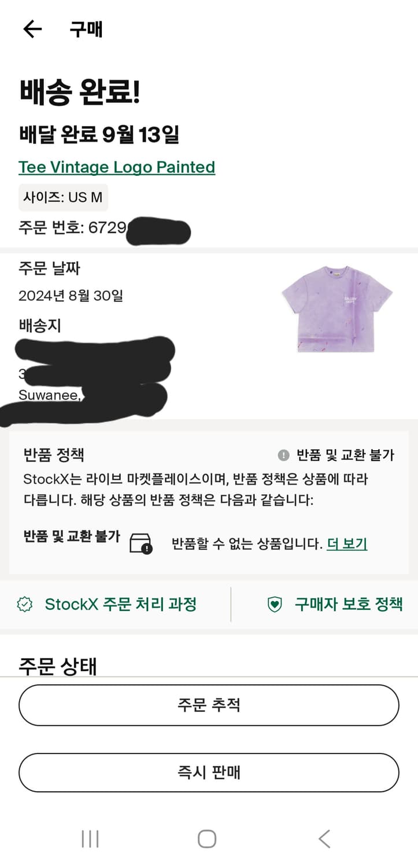Tap the Android recent apps icon
Image resolution: width=418 pixels, height=868 pixels.
tap(90, 838)
